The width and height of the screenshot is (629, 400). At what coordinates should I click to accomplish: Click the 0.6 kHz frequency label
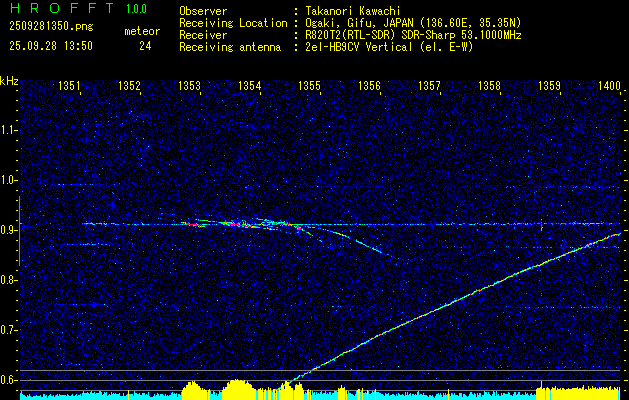tap(8, 380)
